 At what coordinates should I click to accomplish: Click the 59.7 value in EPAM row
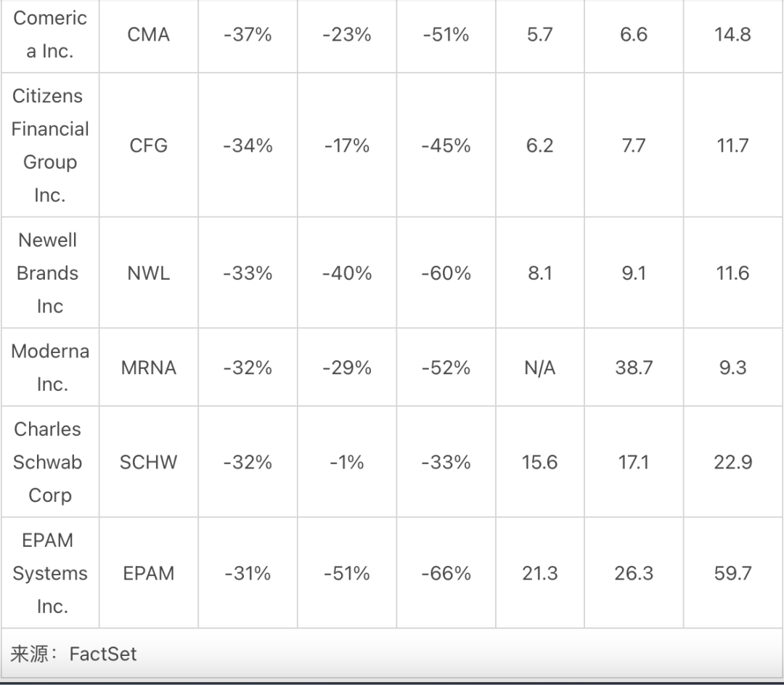click(x=733, y=573)
